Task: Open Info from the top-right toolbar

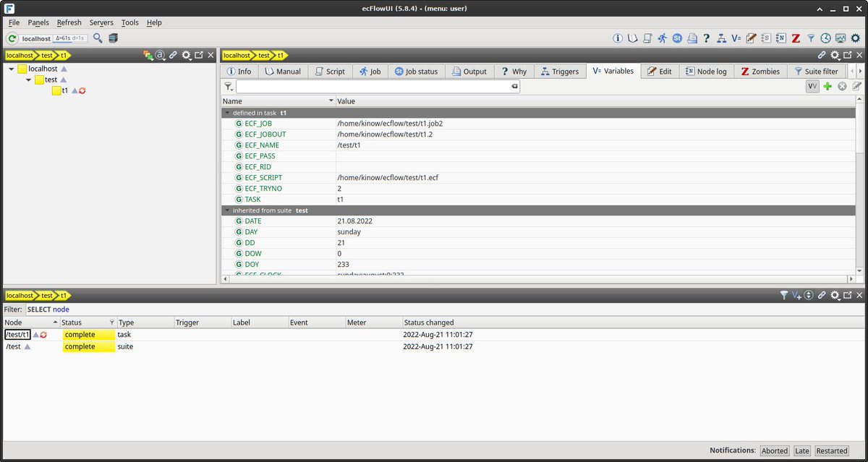Action: [618, 38]
